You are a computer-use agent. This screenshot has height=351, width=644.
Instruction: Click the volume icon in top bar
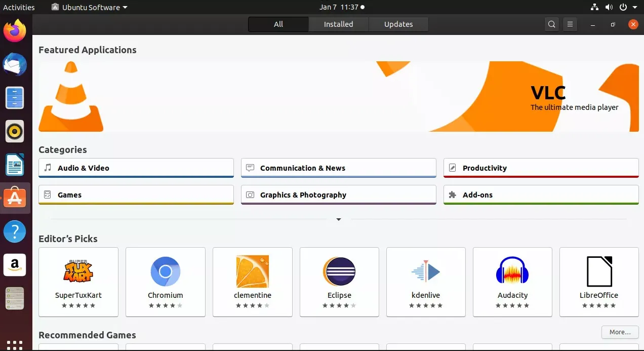(609, 7)
